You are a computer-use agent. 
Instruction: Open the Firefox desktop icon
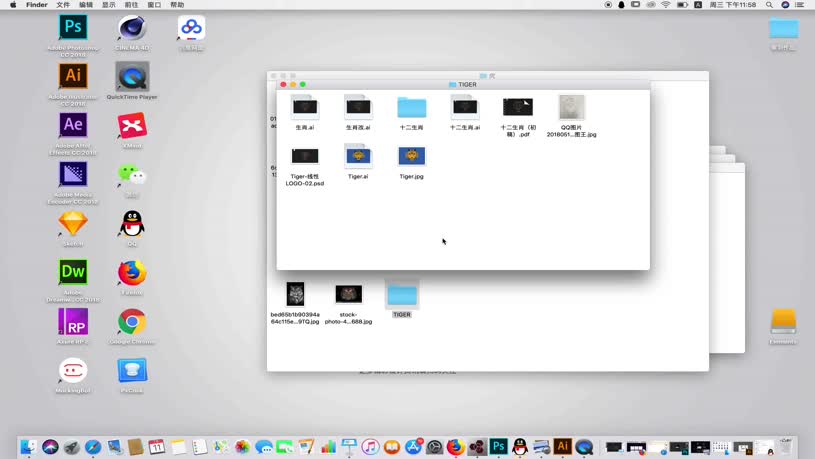132,272
